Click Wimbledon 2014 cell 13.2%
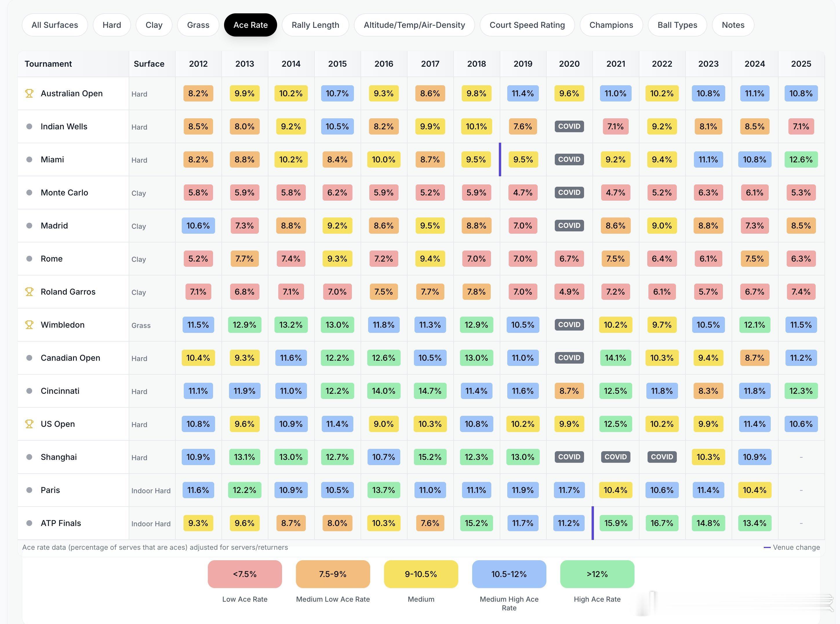 (291, 325)
